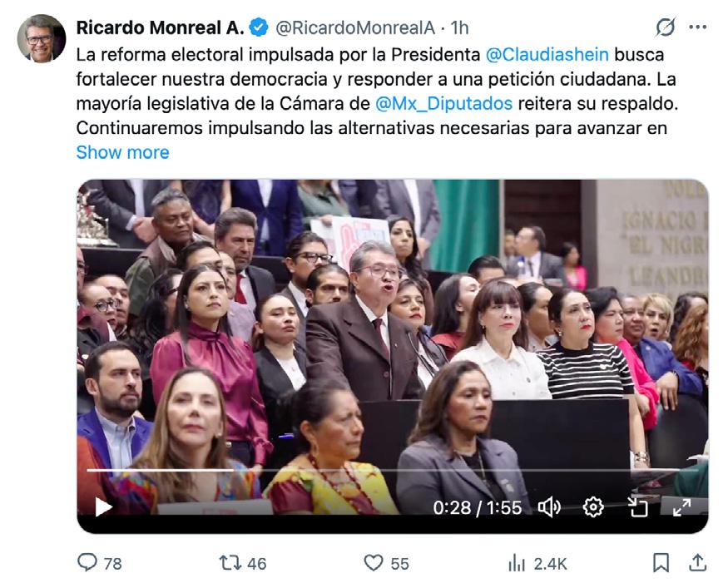Mute the video using speaker icon
Screen dimensions: 728x588
tap(549, 507)
